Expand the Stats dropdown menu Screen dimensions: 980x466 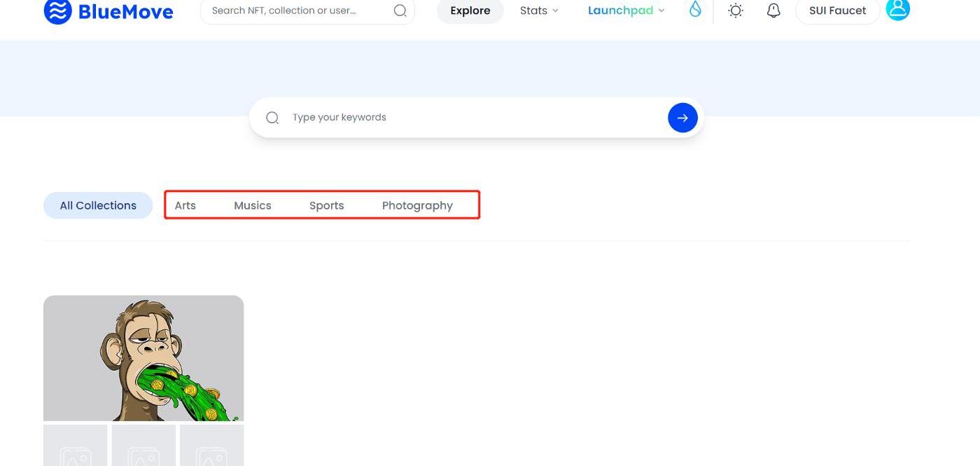click(x=539, y=11)
